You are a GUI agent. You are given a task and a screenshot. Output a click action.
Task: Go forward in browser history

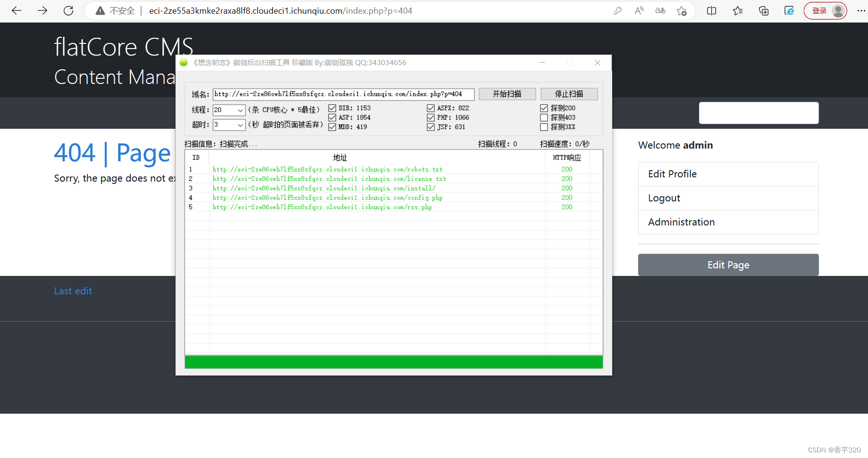point(42,10)
